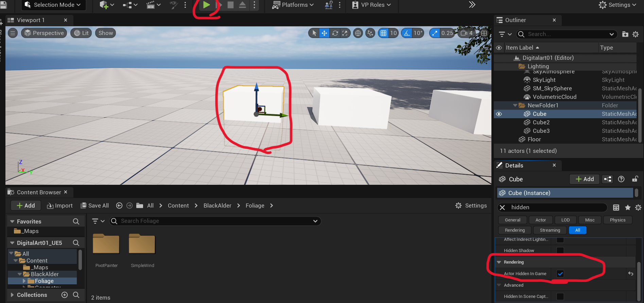
Task: Clear the 'hidden' search in Details
Action: [x=502, y=207]
